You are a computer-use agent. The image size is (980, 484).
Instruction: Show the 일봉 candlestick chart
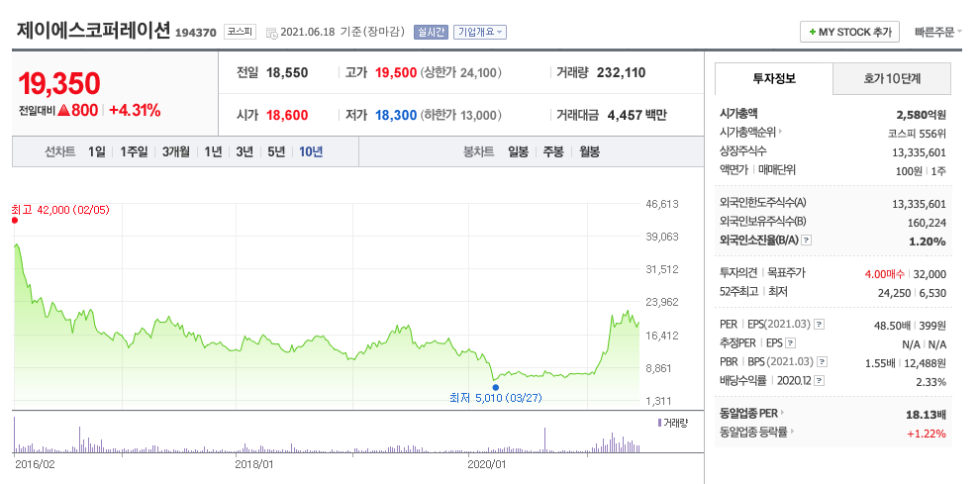coord(518,151)
